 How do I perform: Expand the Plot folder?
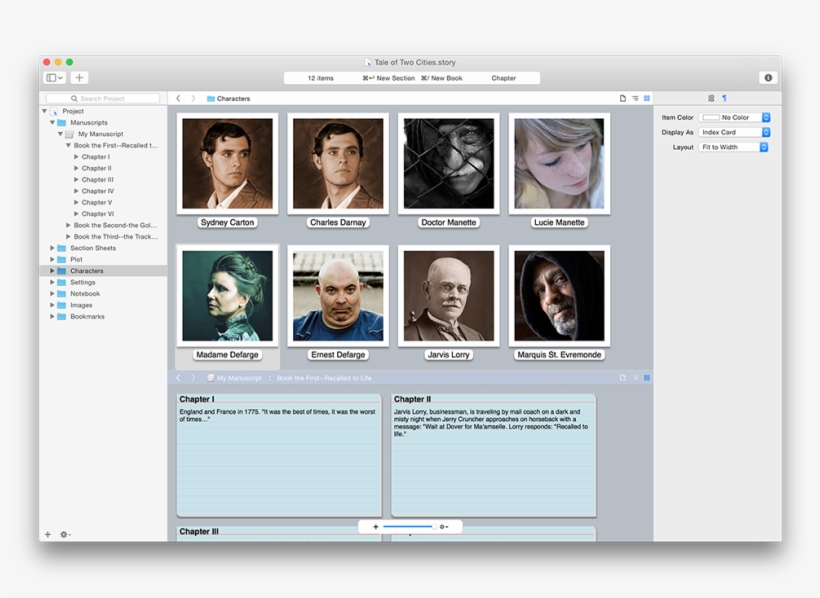coord(52,259)
